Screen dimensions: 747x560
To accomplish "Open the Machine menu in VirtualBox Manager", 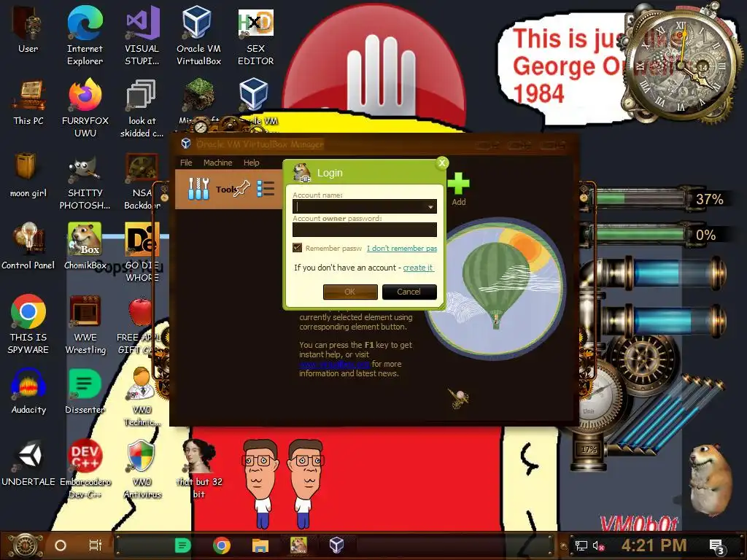I will [217, 163].
